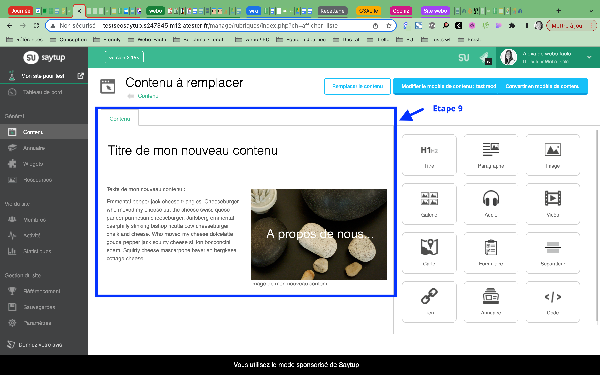Insert the Lien chain block
The image size is (600, 375).
(429, 302)
